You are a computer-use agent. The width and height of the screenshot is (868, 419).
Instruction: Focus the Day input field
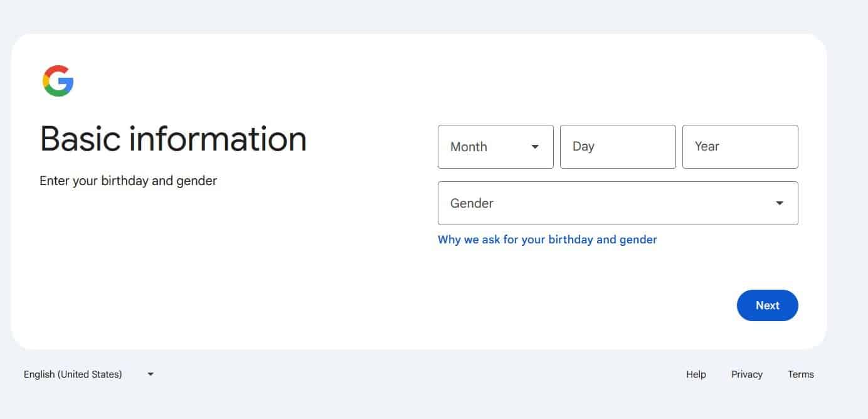pyautogui.click(x=618, y=147)
